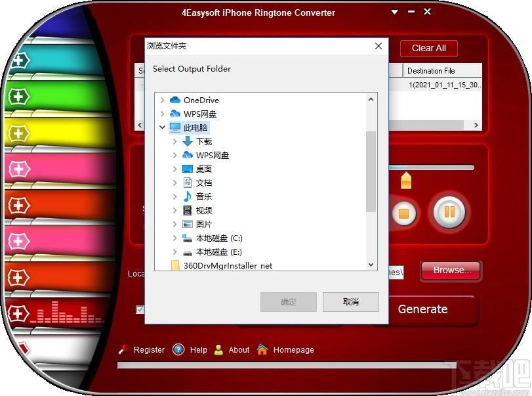This screenshot has width=532, height=396.
Task: Expand the top-level WPS网盘 node
Action: point(162,114)
